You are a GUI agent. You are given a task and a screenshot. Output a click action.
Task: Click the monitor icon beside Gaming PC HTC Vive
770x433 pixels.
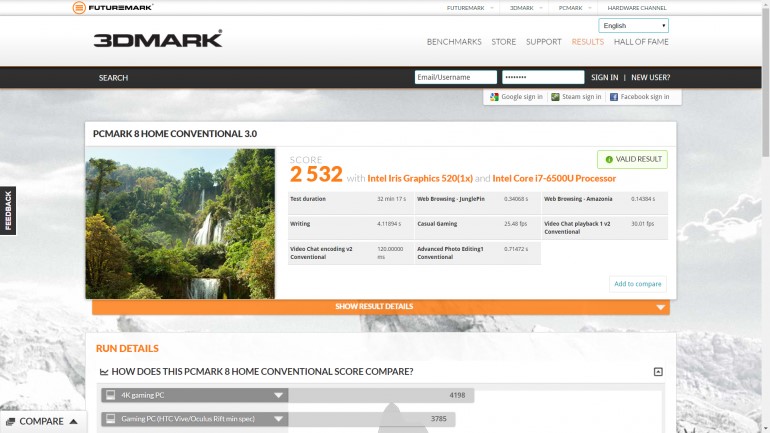[110, 419]
